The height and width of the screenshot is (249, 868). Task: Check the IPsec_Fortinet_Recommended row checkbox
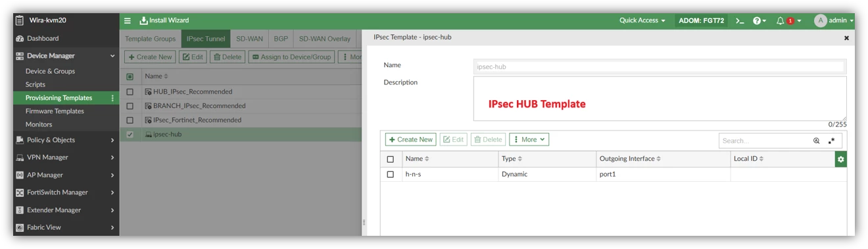(130, 120)
